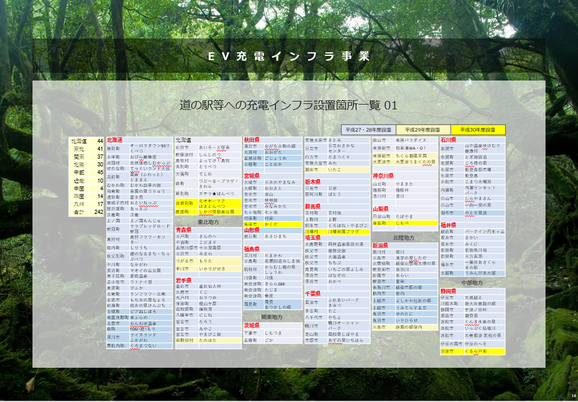The image size is (578, 402).
Task: Click the '九州' row in summary table
Action: pyautogui.click(x=86, y=204)
